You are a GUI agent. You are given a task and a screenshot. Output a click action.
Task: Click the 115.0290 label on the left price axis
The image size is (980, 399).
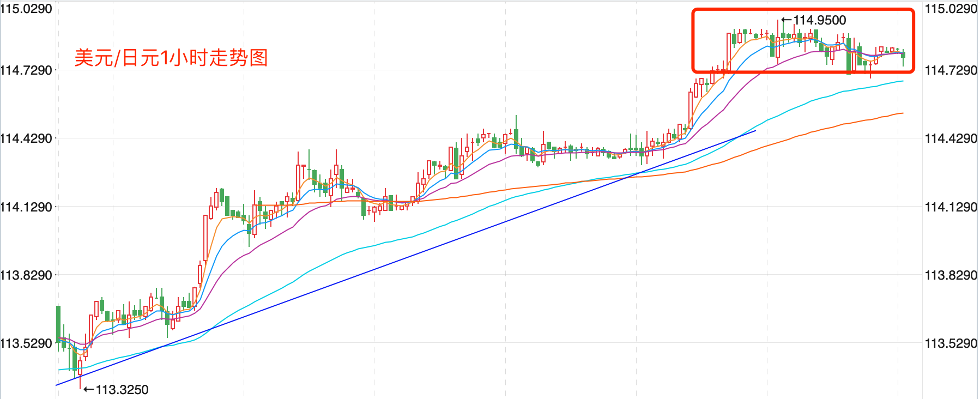[x=26, y=9]
